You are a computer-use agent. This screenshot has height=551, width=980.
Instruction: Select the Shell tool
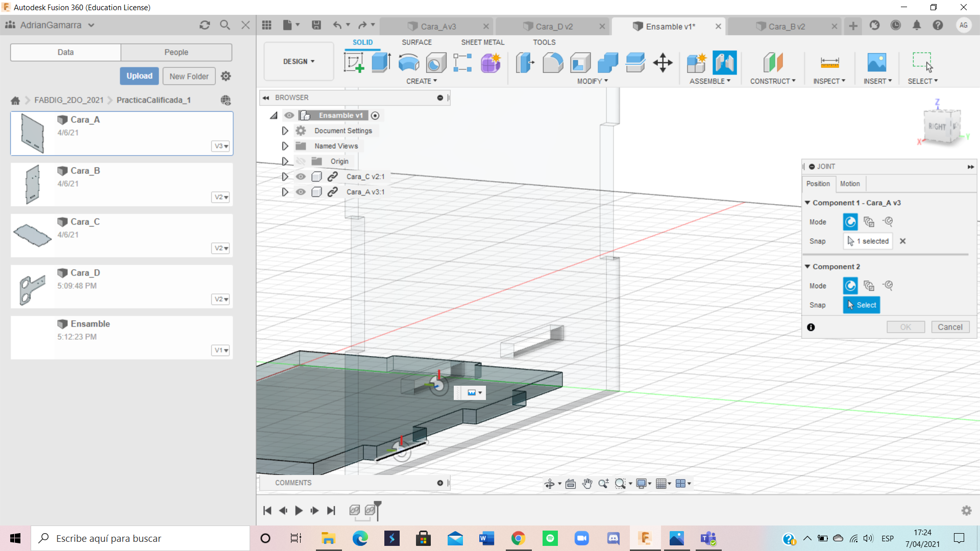coord(580,63)
